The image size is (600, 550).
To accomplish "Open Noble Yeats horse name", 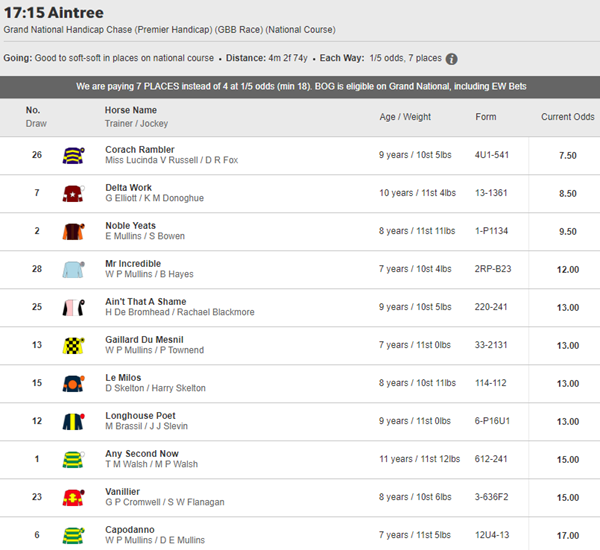I will point(130,225).
